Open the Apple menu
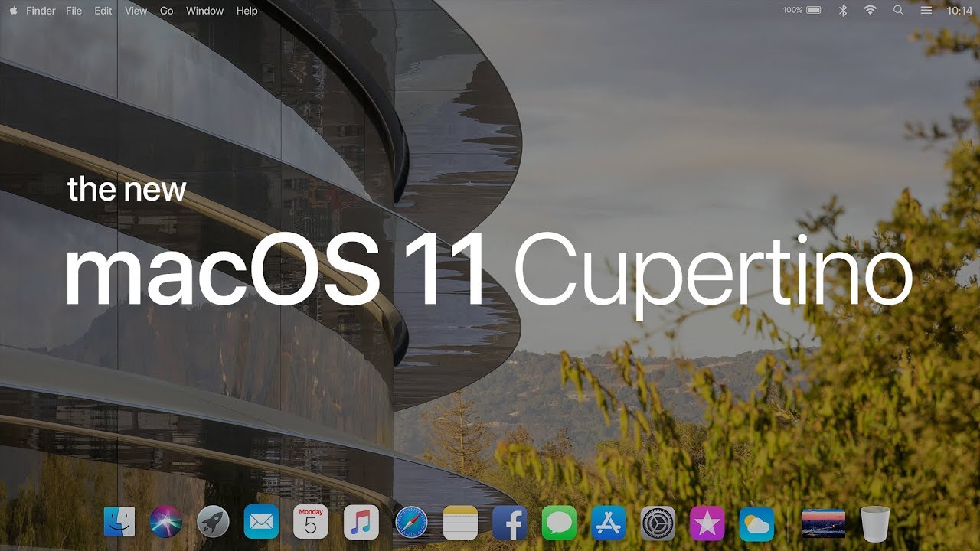 coord(13,11)
